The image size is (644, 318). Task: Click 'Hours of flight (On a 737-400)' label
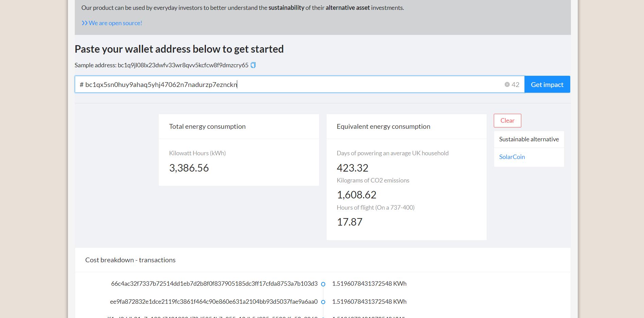pyautogui.click(x=376, y=208)
